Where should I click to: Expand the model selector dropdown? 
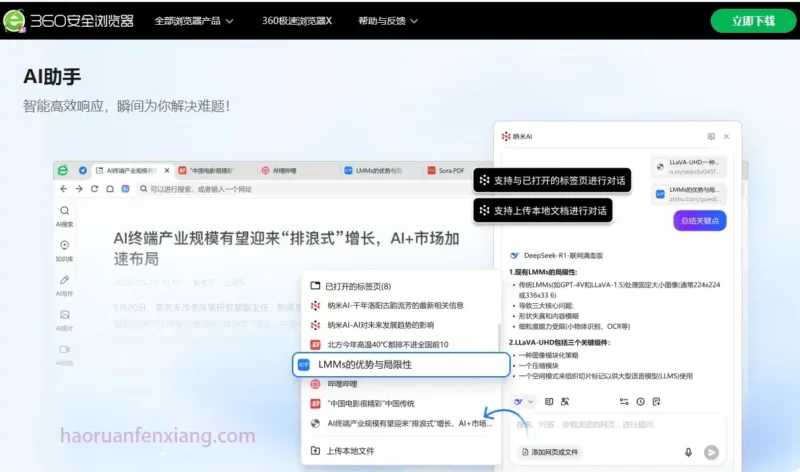(x=523, y=402)
